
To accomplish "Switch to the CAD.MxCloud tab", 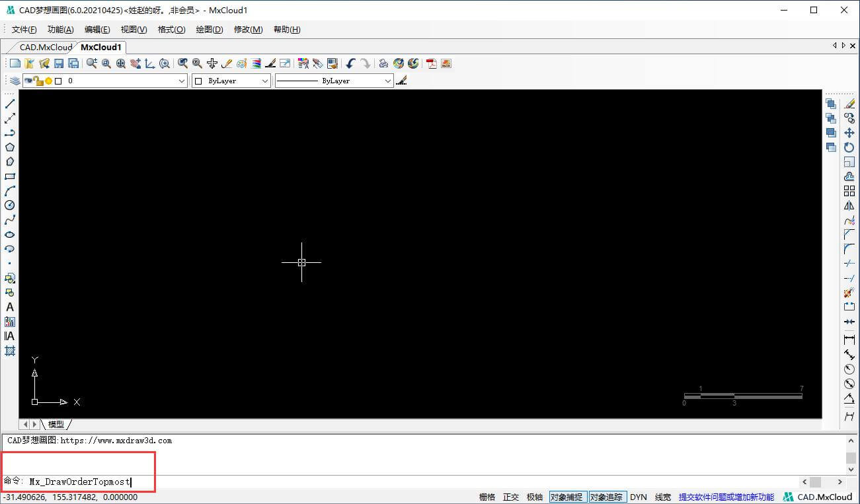I will 46,47.
